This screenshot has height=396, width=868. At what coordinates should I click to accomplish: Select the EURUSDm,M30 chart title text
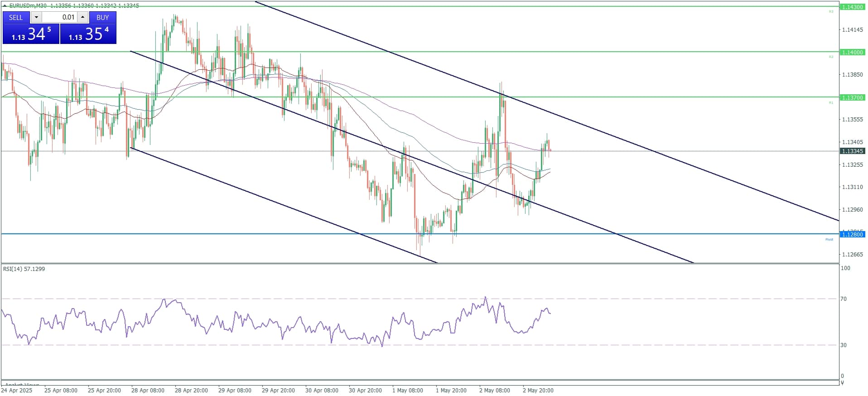click(x=28, y=6)
